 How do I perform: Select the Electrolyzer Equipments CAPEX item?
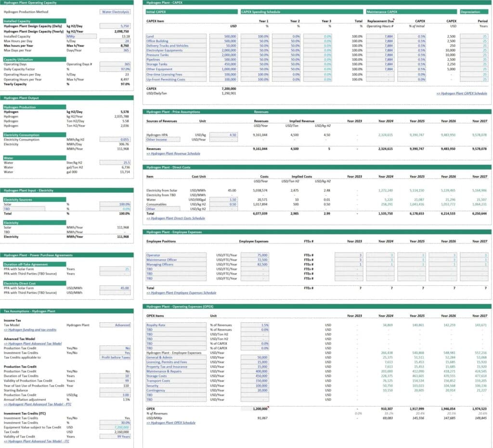(176, 50)
